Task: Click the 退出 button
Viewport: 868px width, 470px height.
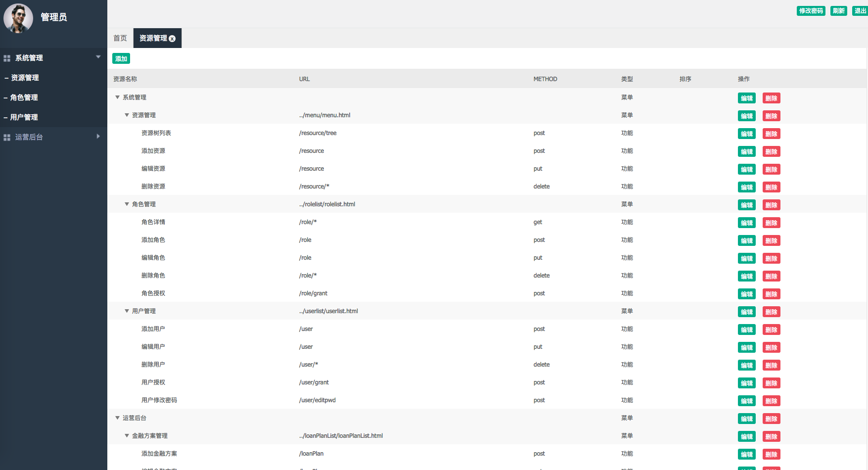Action: click(x=860, y=11)
